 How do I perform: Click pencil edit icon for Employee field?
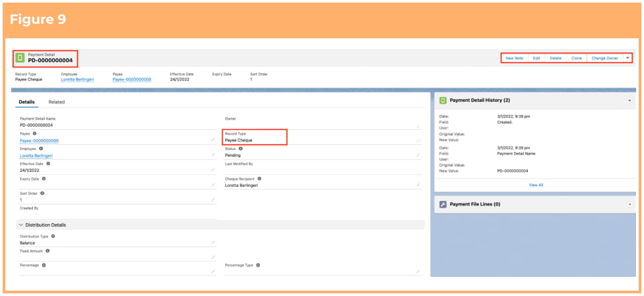coord(212,155)
